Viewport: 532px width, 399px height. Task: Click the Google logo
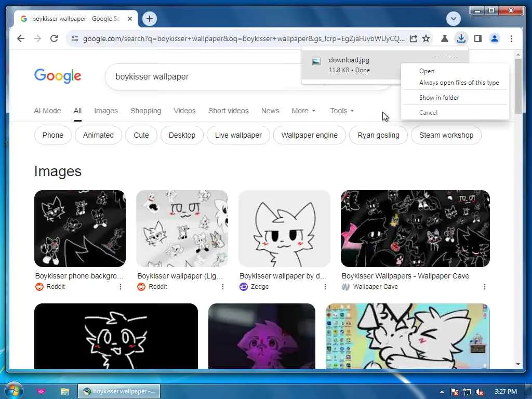click(58, 76)
